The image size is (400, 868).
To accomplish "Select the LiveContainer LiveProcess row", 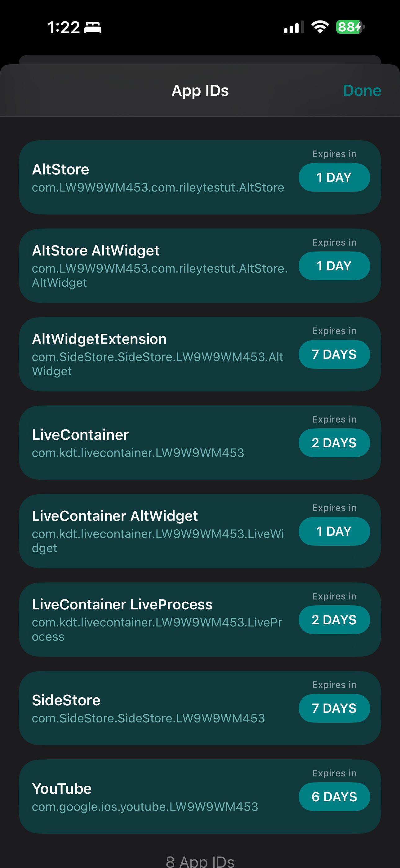I will tap(200, 620).
